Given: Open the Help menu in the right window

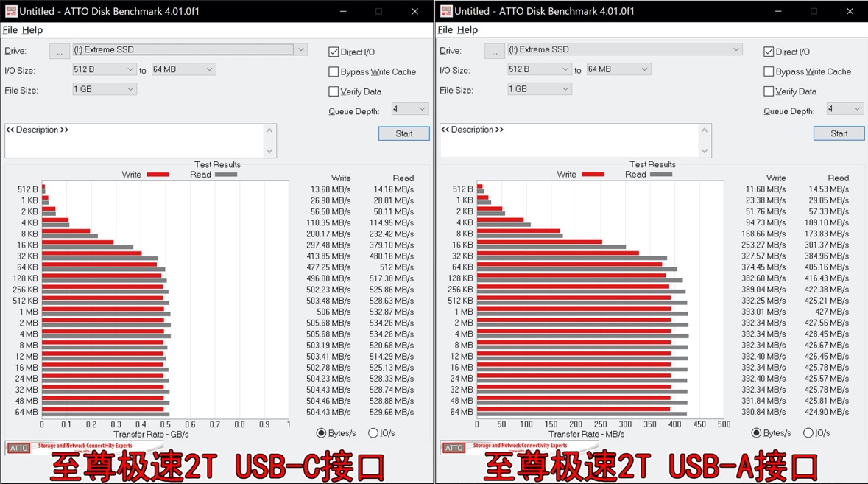Looking at the screenshot, I should [467, 30].
